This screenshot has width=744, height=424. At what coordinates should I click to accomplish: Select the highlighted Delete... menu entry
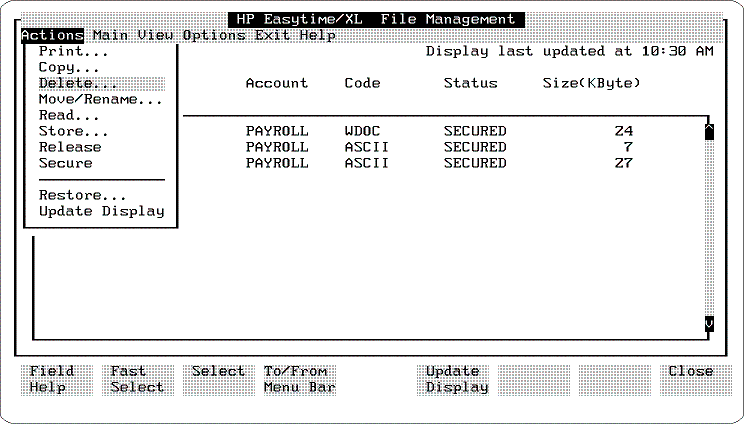click(x=102, y=83)
